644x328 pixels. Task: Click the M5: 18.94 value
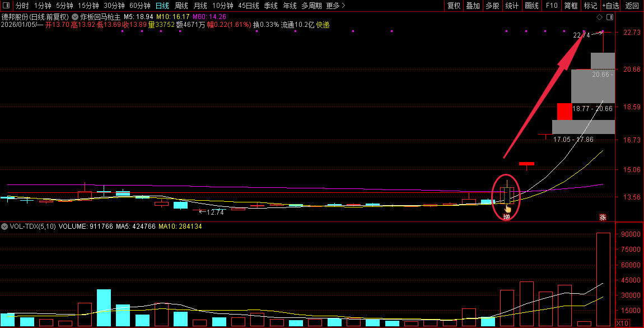138,17
